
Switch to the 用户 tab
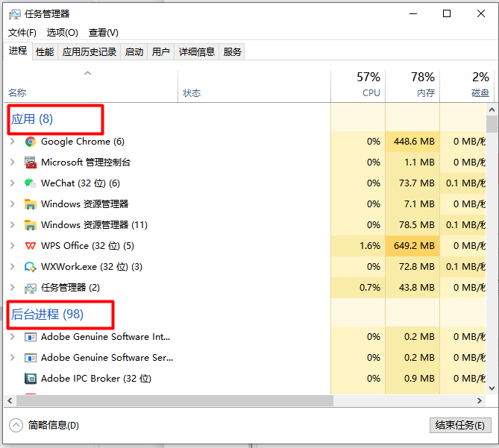[160, 52]
